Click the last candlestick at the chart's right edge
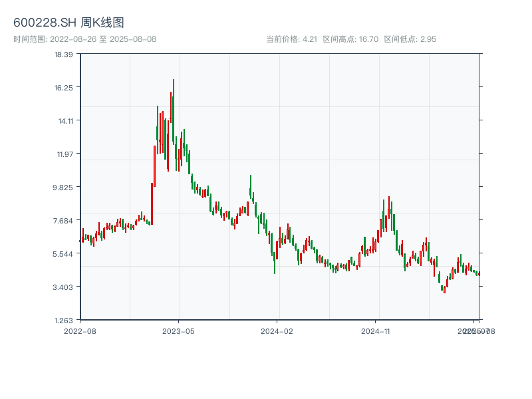This screenshot has width=532, height=399. (x=479, y=273)
